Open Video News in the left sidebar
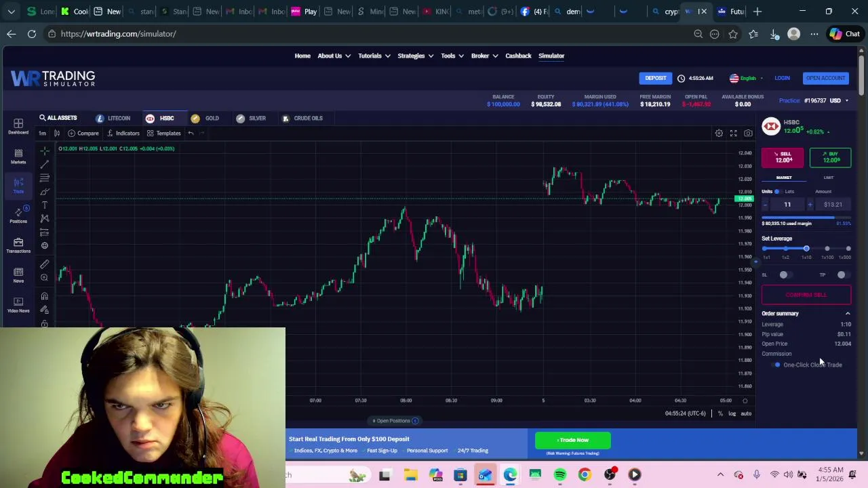868x488 pixels. pos(18,304)
